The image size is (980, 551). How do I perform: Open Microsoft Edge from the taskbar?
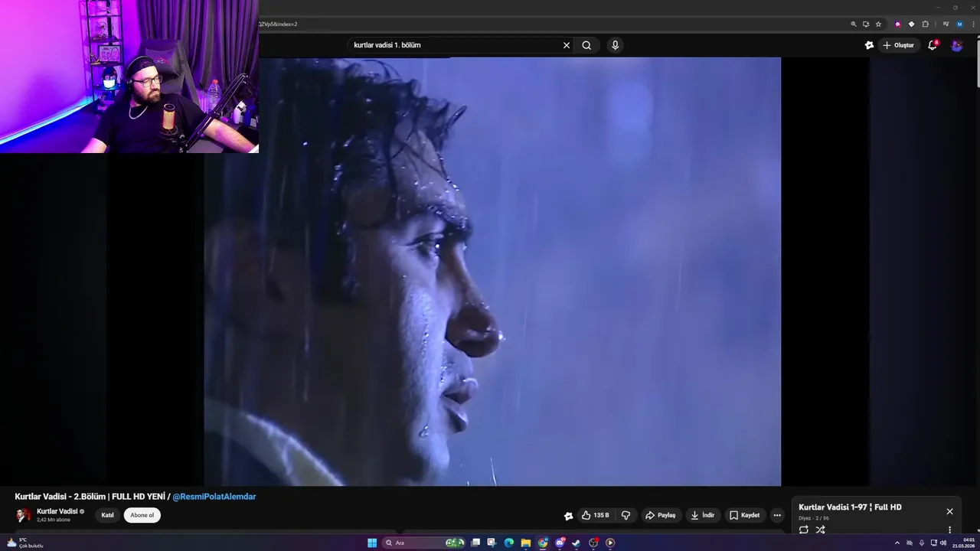pos(508,543)
